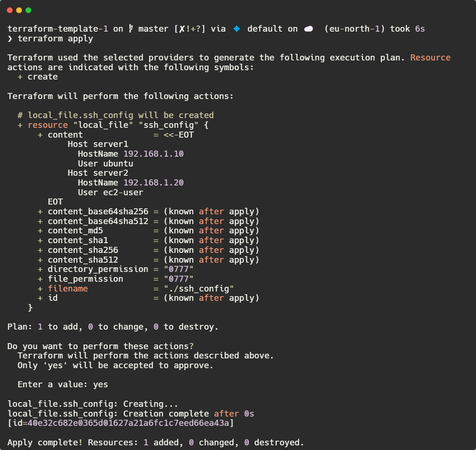Click the 'yes' value after Enter a value
This screenshot has height=450, width=476.
[x=100, y=385]
